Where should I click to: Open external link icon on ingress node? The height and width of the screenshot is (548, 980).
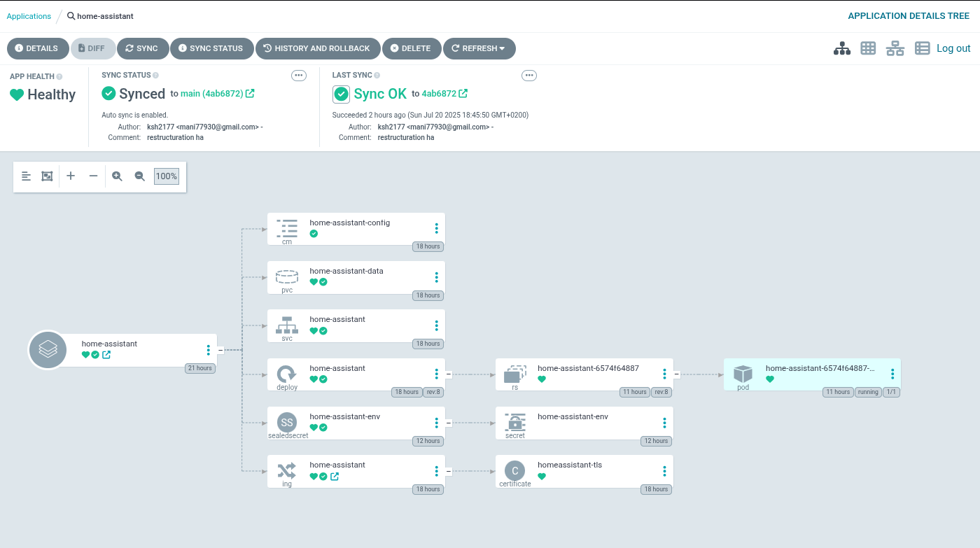point(335,477)
